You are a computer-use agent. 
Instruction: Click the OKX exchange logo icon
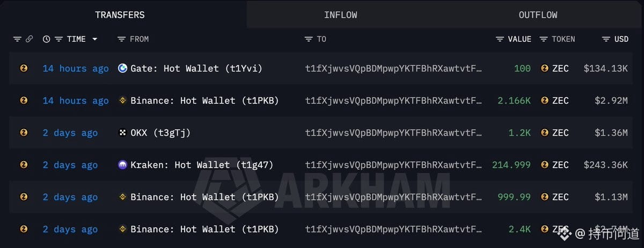click(122, 132)
